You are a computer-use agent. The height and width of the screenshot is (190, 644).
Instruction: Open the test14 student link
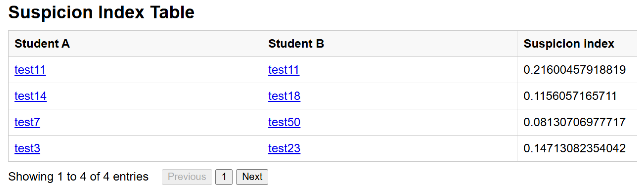pyautogui.click(x=30, y=96)
